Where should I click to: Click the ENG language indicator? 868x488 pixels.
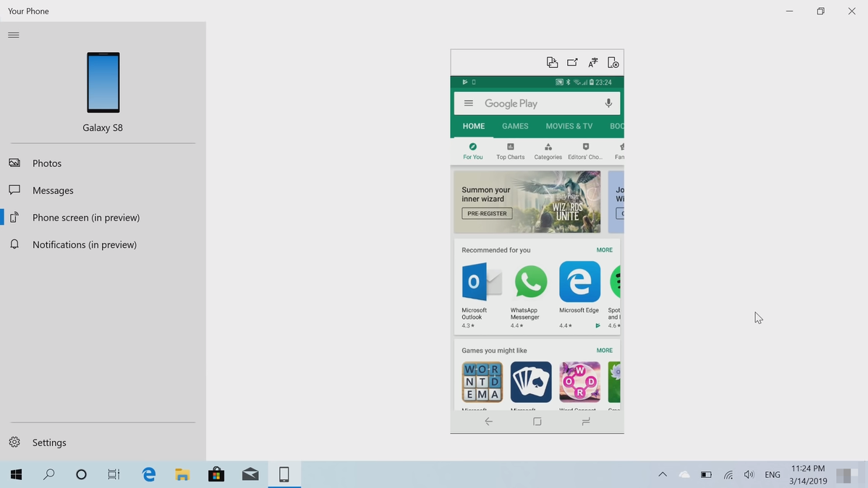[x=773, y=474]
